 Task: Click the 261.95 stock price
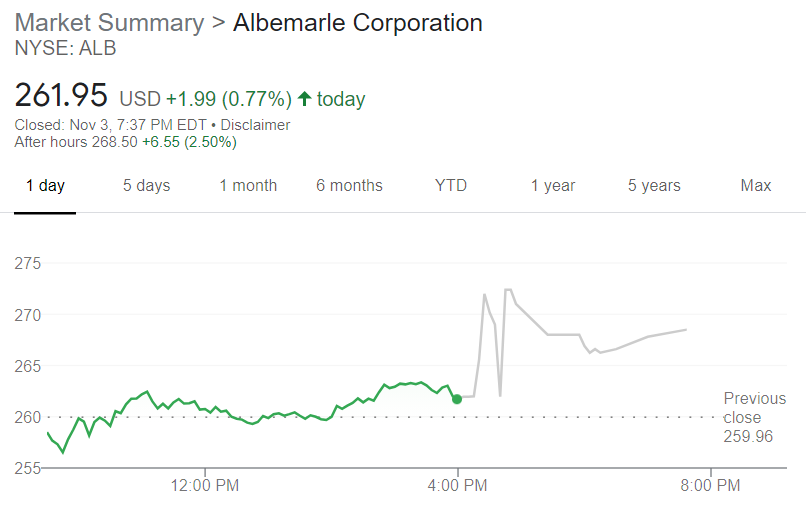pyautogui.click(x=61, y=96)
